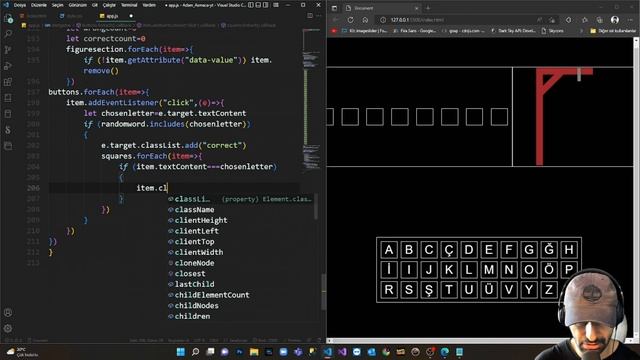This screenshot has width=640, height=360.
Task: Open the Dosya menu in VS Code
Action: 20,5
